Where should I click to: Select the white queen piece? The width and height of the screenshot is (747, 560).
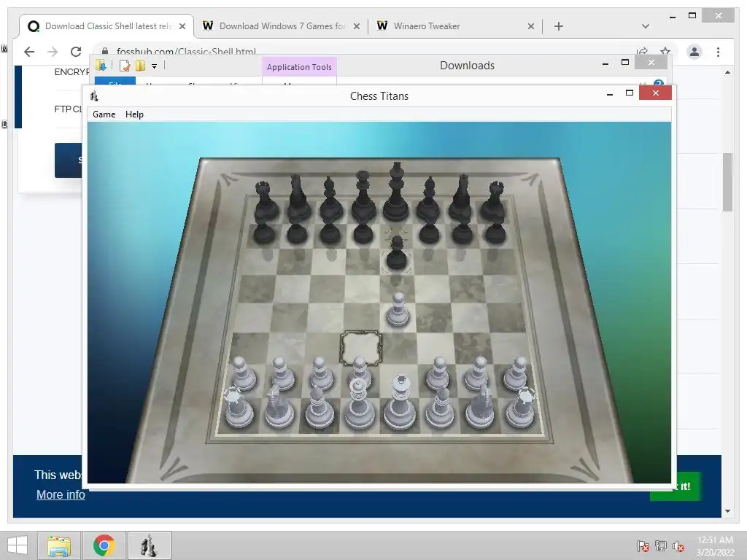359,404
